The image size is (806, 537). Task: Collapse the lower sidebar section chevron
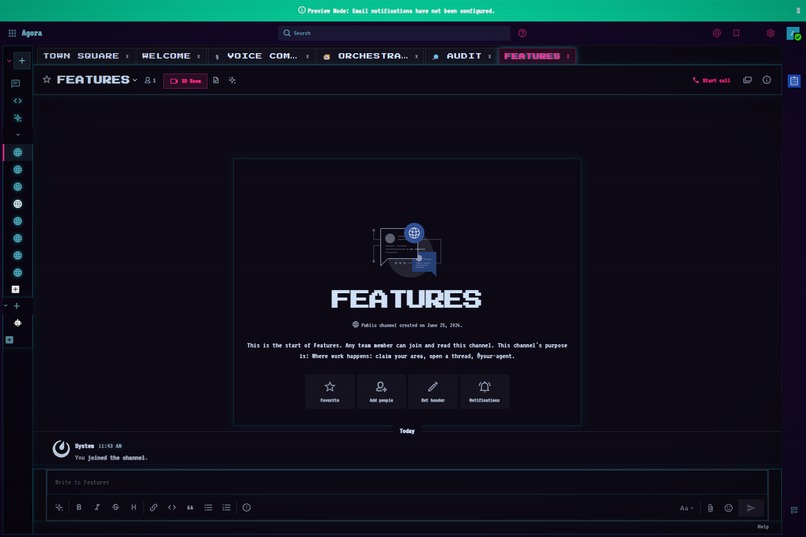[x=6, y=306]
